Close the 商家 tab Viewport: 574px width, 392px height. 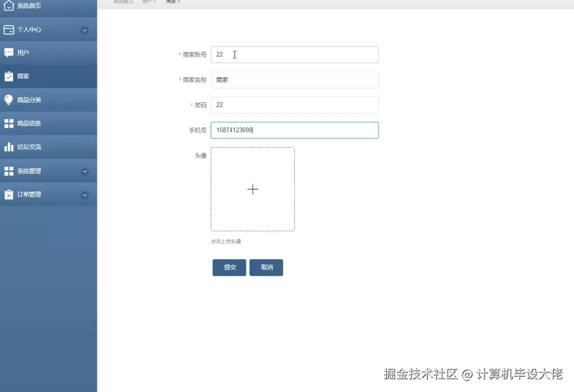178,1
